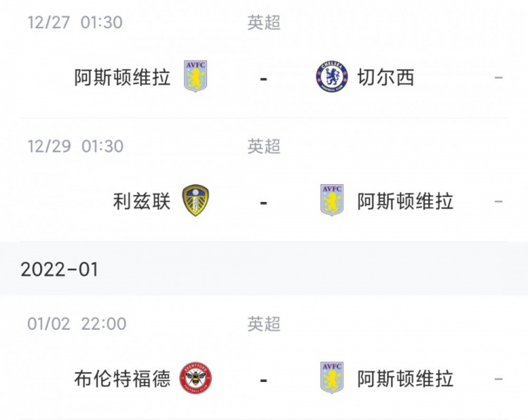Image resolution: width=528 pixels, height=420 pixels.
Task: Open 切尔西 team name
Action: click(x=386, y=77)
